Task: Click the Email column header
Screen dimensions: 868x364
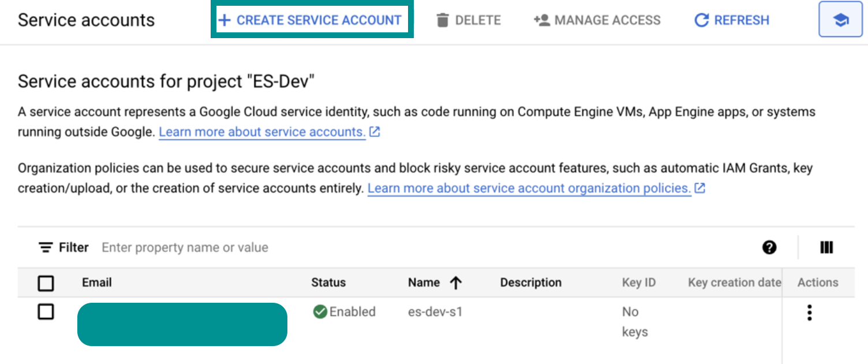Action: [x=96, y=283]
